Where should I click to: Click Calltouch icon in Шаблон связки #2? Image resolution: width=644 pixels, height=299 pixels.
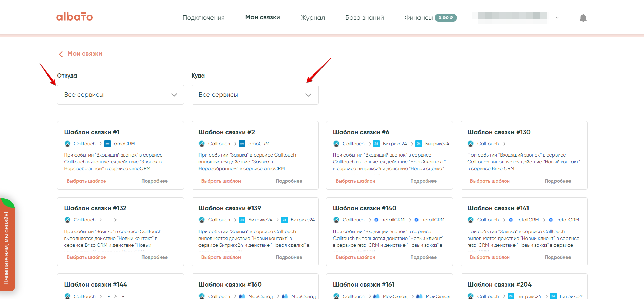[x=202, y=144]
